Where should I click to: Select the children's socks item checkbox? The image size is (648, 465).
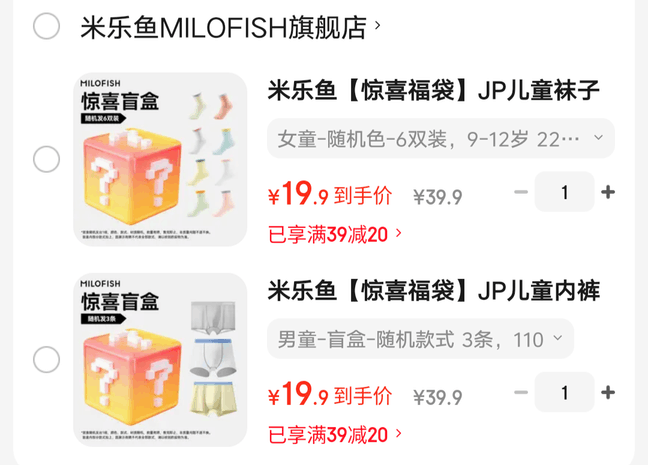pyautogui.click(x=46, y=159)
